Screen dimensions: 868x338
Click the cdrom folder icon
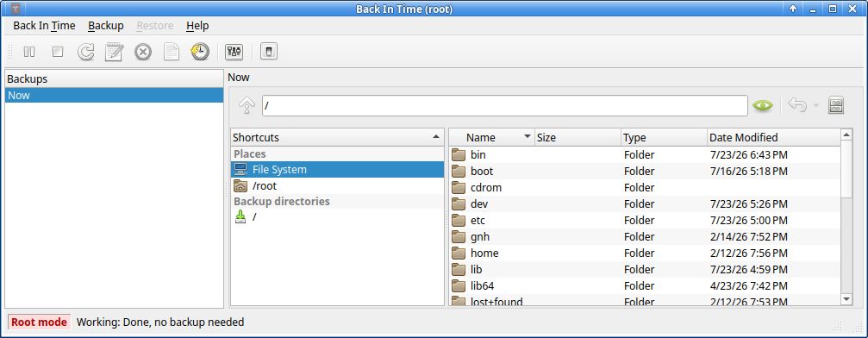pos(459,187)
